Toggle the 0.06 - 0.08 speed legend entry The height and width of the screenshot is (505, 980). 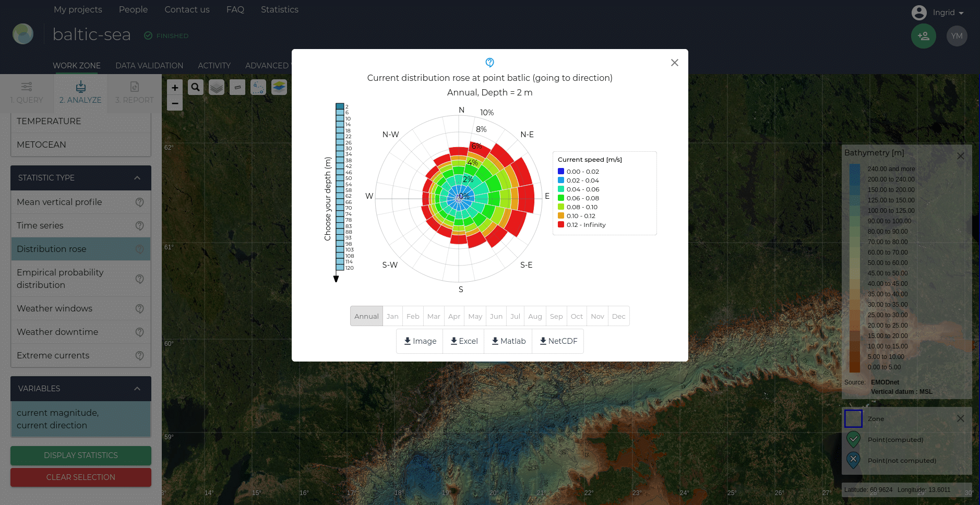pos(578,198)
